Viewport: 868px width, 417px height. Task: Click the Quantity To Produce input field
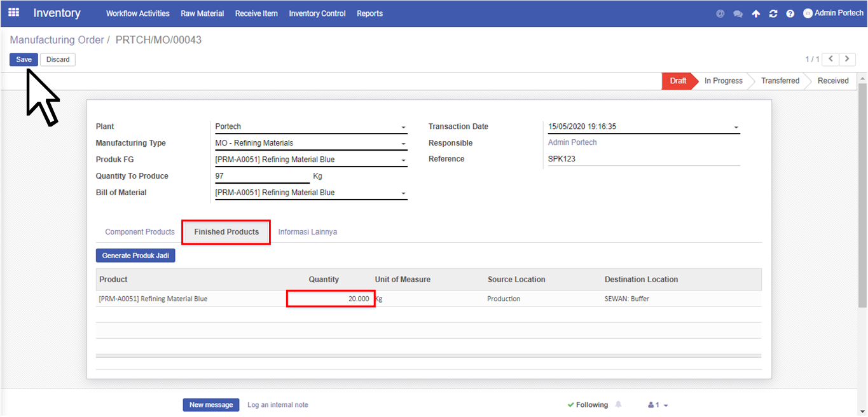[262, 176]
